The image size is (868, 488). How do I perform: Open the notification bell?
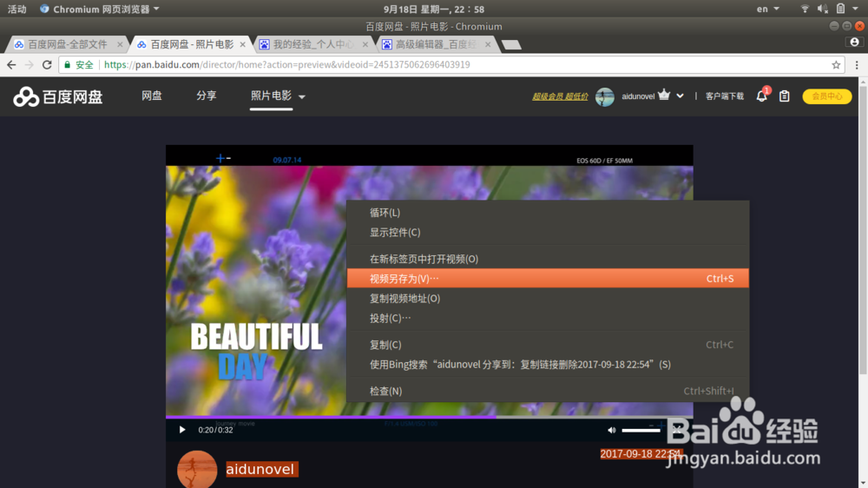tap(762, 96)
